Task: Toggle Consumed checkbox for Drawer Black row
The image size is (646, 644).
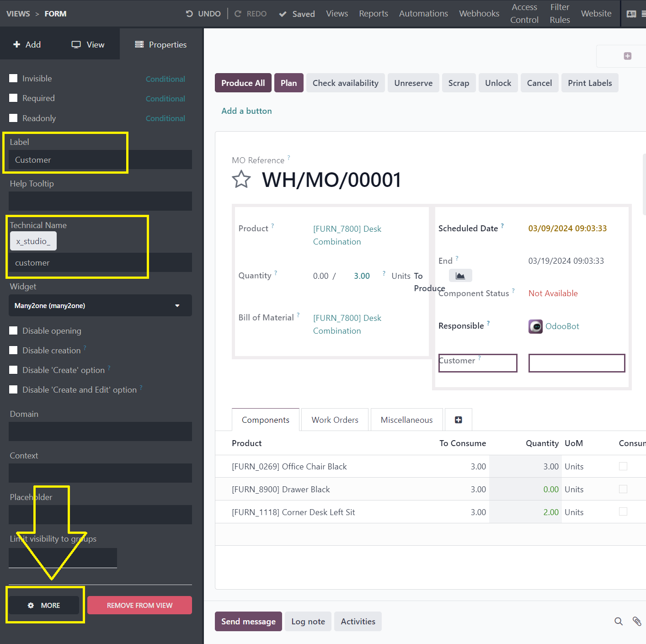Action: click(x=623, y=489)
